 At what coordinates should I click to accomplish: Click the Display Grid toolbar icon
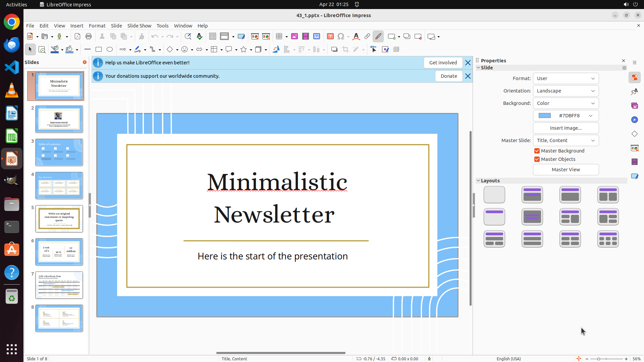[x=213, y=37]
